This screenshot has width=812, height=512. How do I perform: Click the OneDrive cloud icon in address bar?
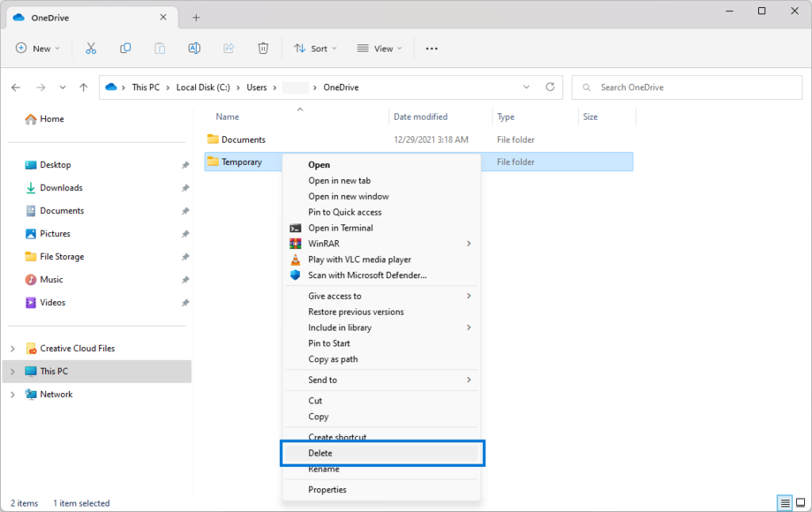coord(111,87)
